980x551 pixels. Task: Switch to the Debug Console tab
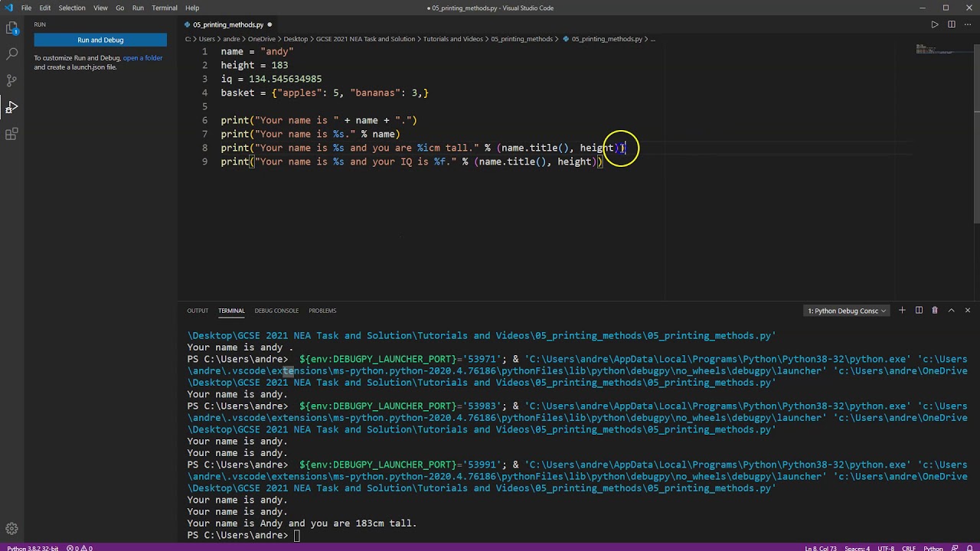[x=276, y=311]
